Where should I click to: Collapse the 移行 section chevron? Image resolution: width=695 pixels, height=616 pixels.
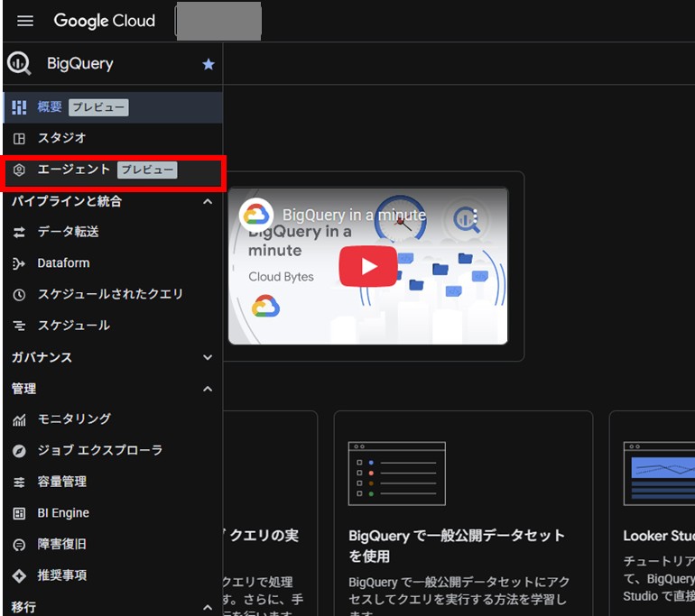point(208,607)
